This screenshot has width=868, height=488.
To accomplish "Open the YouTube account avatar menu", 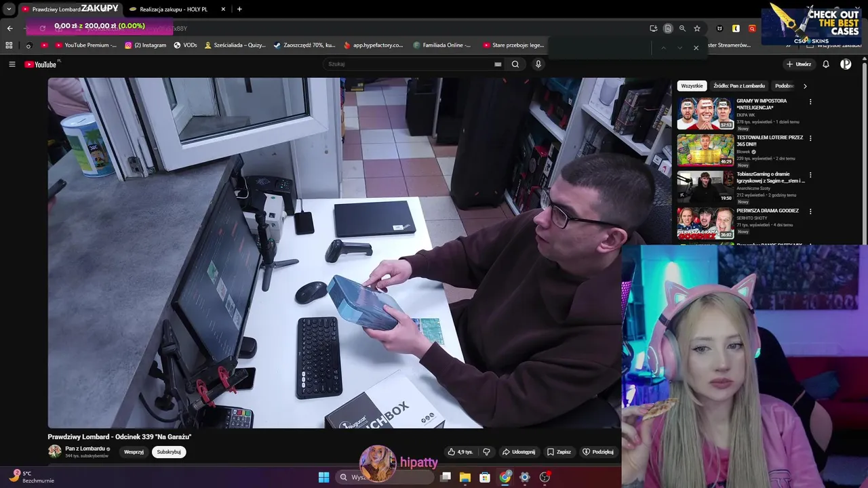I will 846,64.
